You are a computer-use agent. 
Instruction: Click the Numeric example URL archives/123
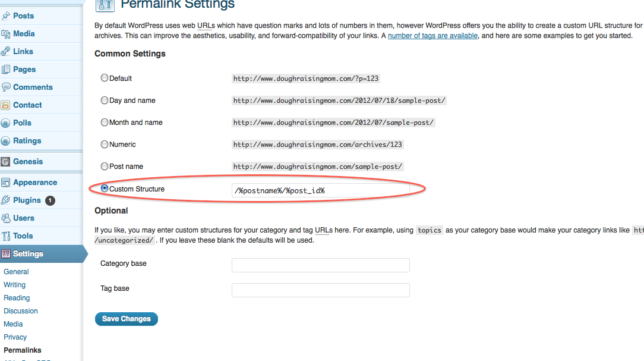click(x=318, y=145)
